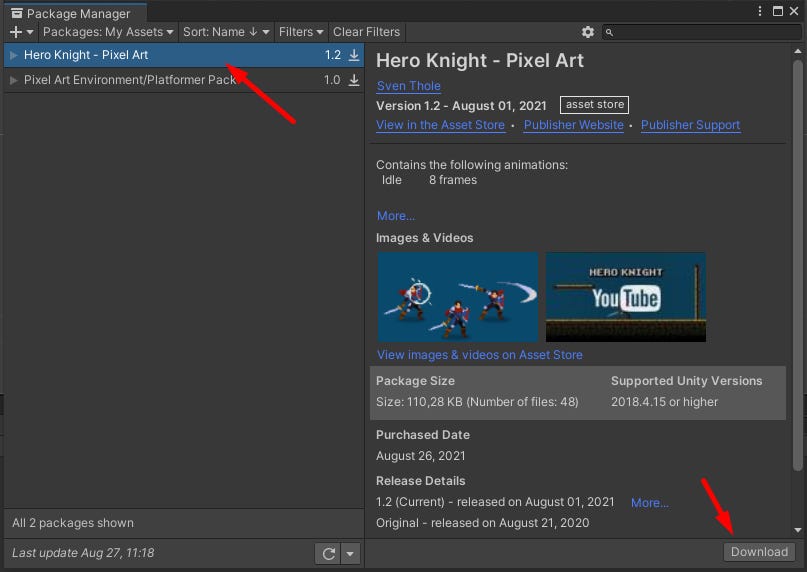The image size is (807, 572).
Task: Maximize the Package Manager window
Action: click(778, 11)
